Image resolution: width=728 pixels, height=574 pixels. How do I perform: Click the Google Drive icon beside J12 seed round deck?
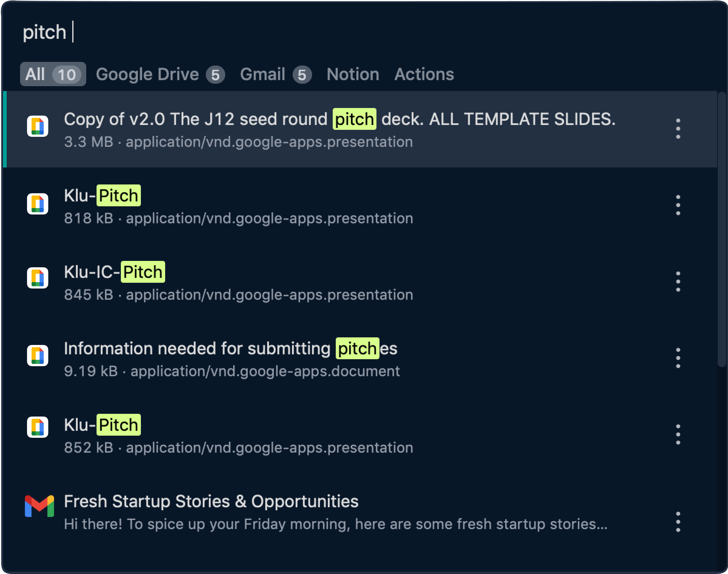point(38,127)
